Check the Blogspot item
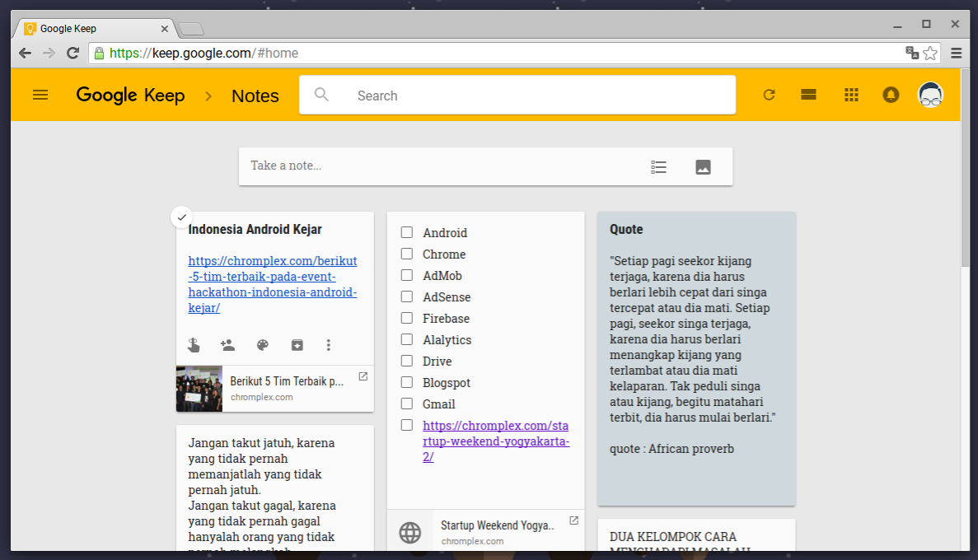Image resolution: width=978 pixels, height=560 pixels. tap(407, 382)
